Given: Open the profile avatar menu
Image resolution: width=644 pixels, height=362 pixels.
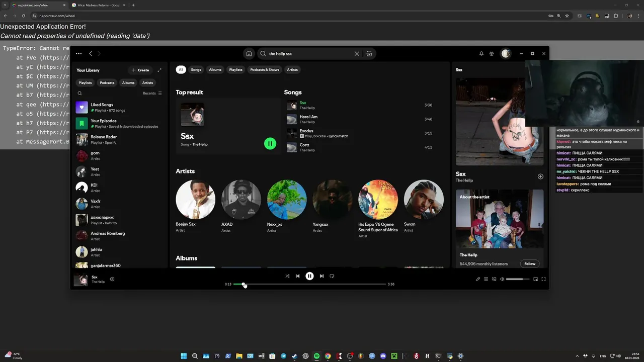Looking at the screenshot, I should coord(506,53).
